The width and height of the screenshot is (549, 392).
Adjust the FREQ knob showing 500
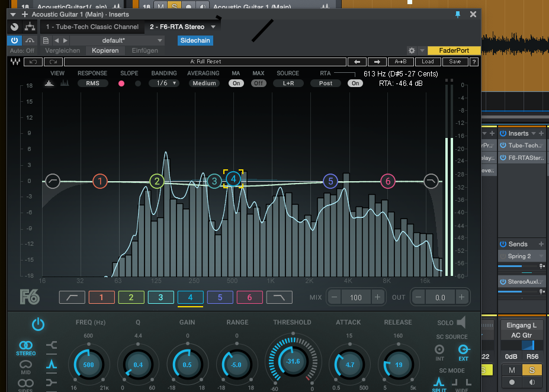[x=88, y=365]
